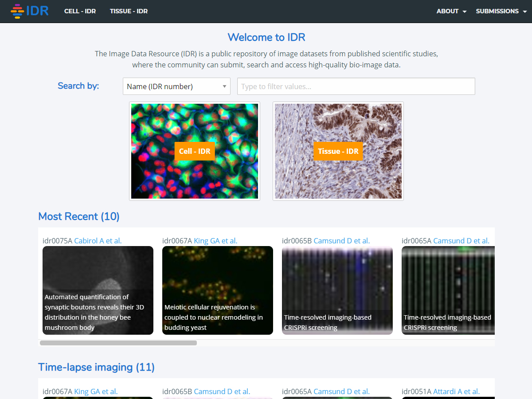Open the Tissue - IDR navigation tab

click(129, 11)
